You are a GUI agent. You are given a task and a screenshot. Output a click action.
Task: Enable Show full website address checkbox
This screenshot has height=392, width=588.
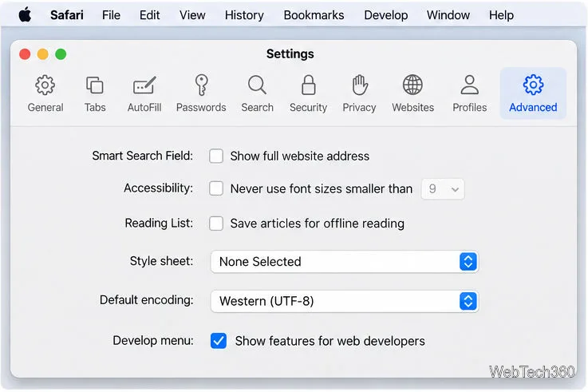[216, 156]
